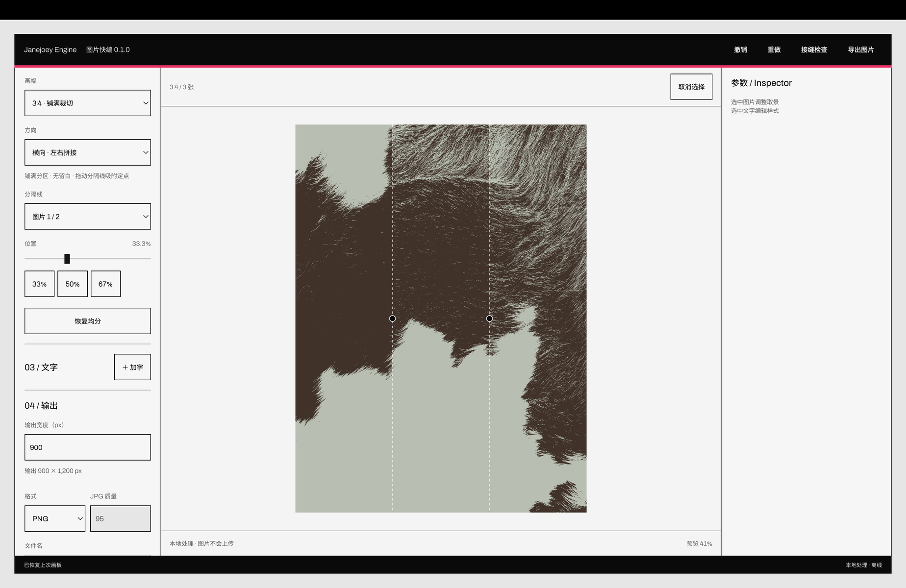Focus the 输出宽度 field containing 900

88,447
